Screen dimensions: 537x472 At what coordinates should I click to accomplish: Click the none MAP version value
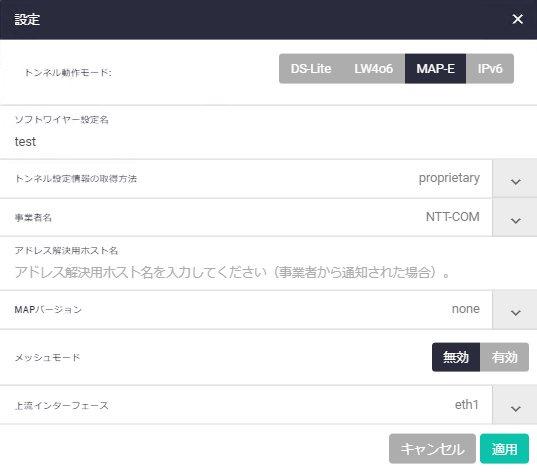click(465, 309)
